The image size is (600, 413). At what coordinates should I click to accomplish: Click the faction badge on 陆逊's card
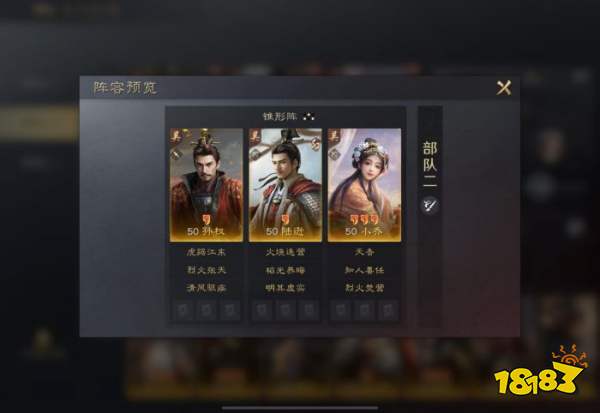(255, 135)
